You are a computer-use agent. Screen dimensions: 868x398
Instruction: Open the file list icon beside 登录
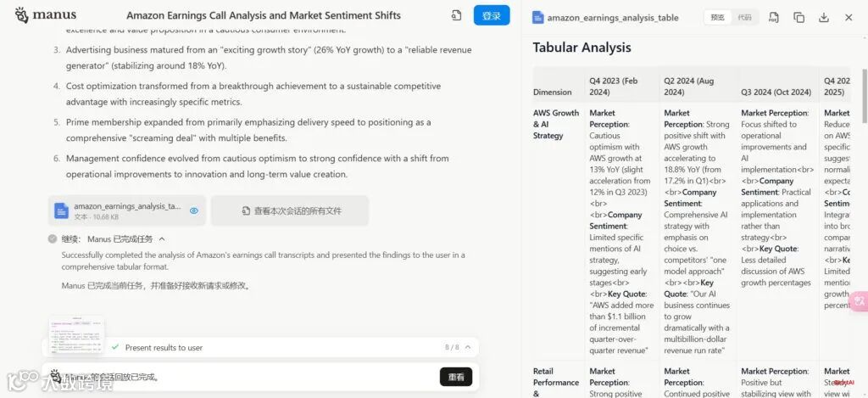tap(456, 15)
